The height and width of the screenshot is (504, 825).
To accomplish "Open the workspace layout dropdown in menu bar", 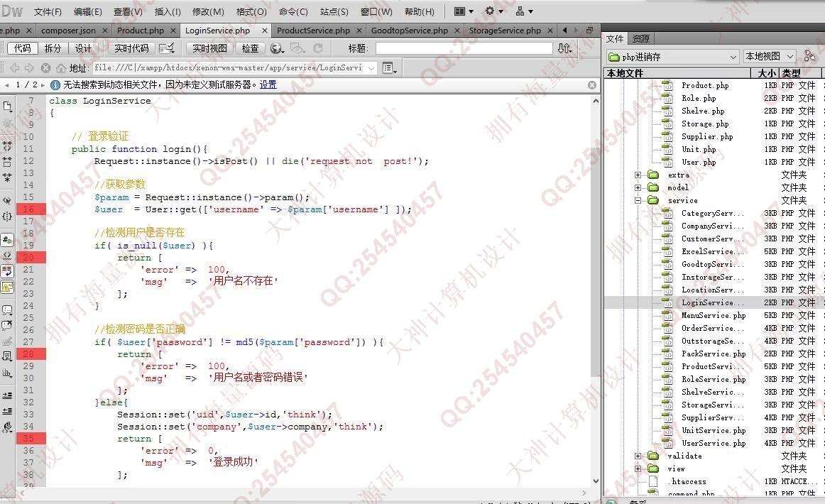I will pyautogui.click(x=464, y=11).
